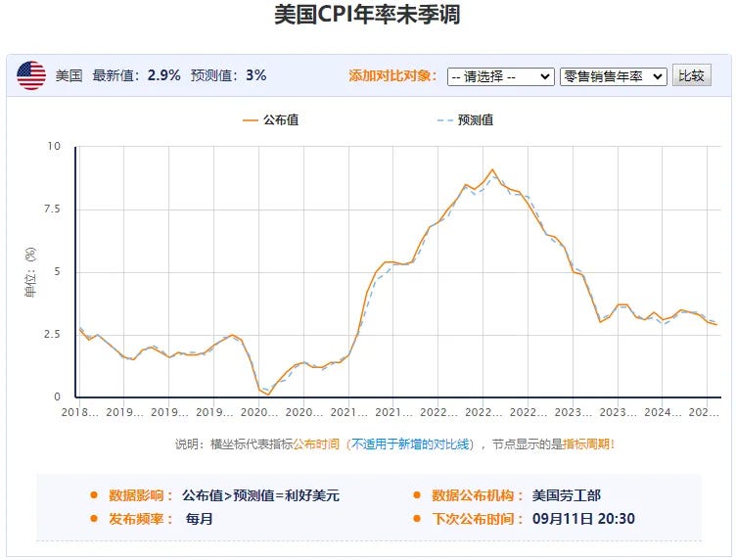Click the x-axis label 2024...
Image resolution: width=736 pixels, height=560 pixels.
(663, 412)
